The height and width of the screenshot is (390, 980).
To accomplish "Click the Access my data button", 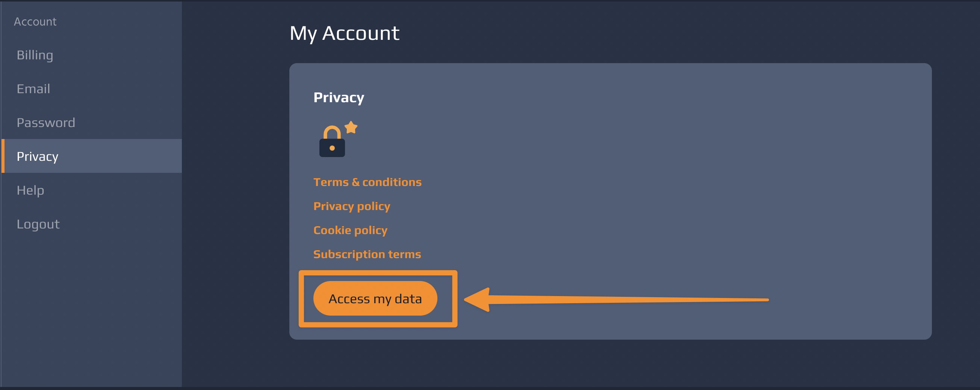I will tap(375, 298).
